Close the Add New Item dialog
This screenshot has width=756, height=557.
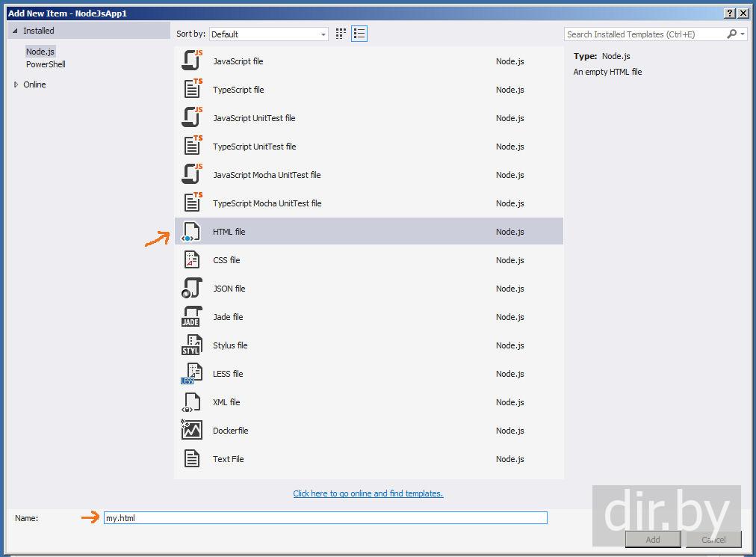[743, 13]
